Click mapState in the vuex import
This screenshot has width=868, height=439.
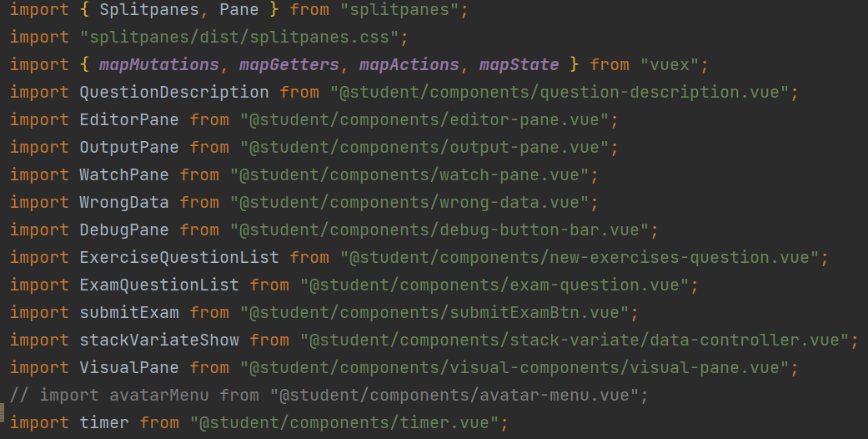[x=519, y=65]
